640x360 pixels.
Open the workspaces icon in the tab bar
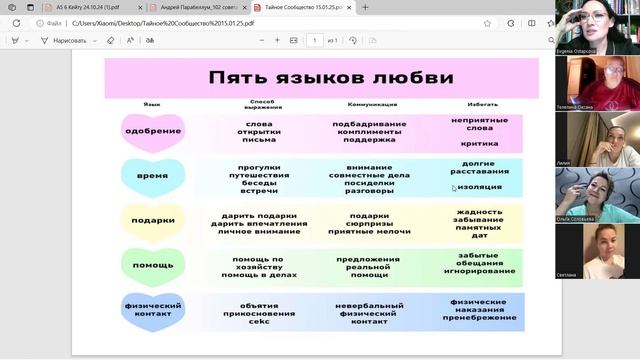coord(12,7)
